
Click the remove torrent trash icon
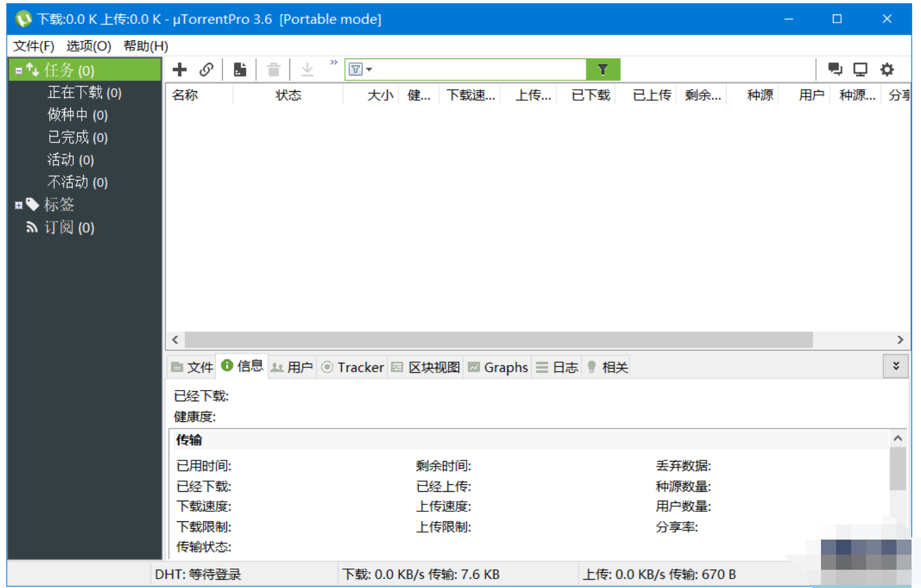click(273, 69)
